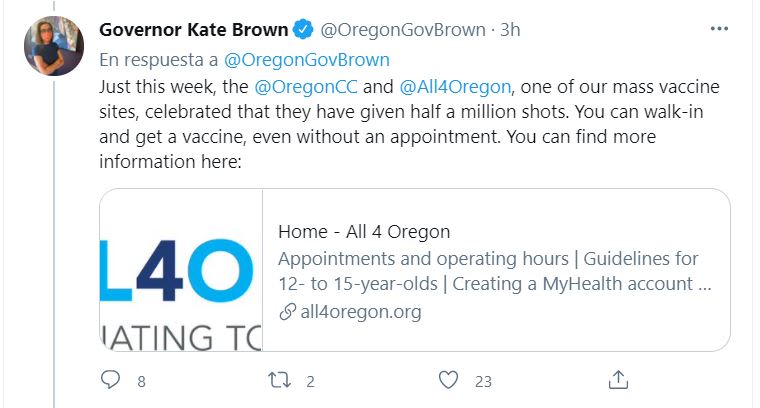Retweet this tweet using the retweet icon

(280, 380)
